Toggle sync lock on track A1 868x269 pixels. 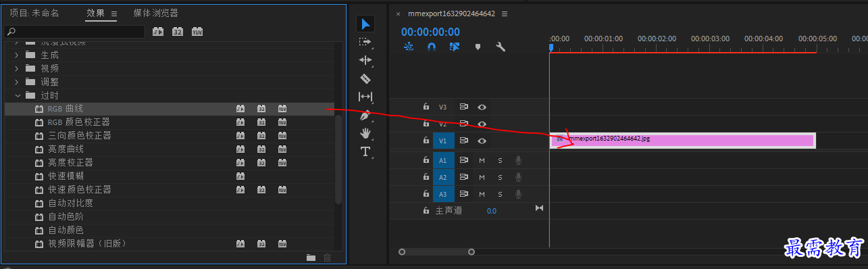(464, 160)
